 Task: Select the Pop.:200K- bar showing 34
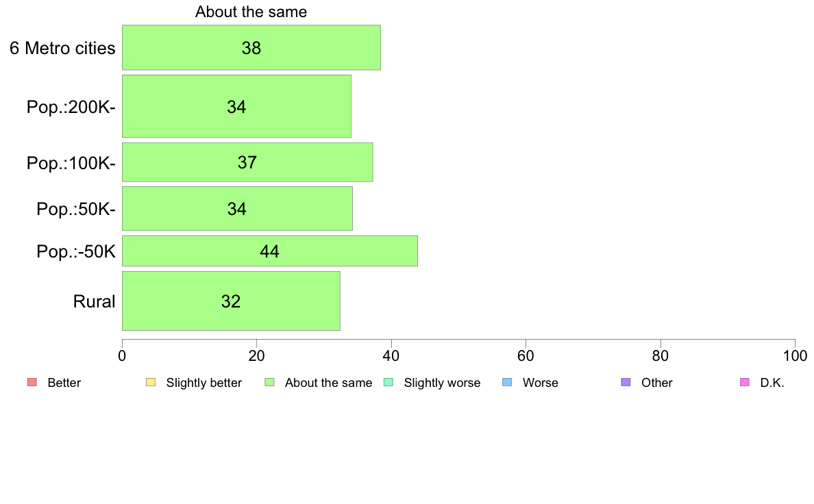click(236, 106)
